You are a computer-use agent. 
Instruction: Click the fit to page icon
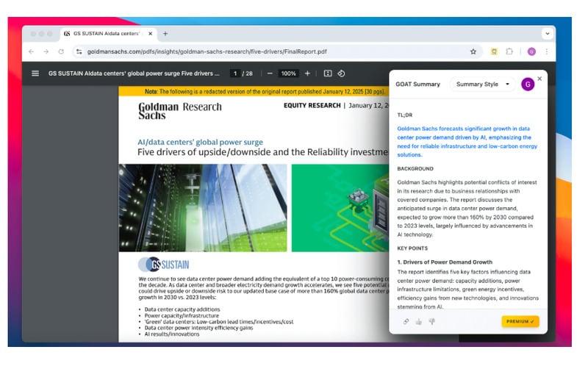click(x=328, y=73)
